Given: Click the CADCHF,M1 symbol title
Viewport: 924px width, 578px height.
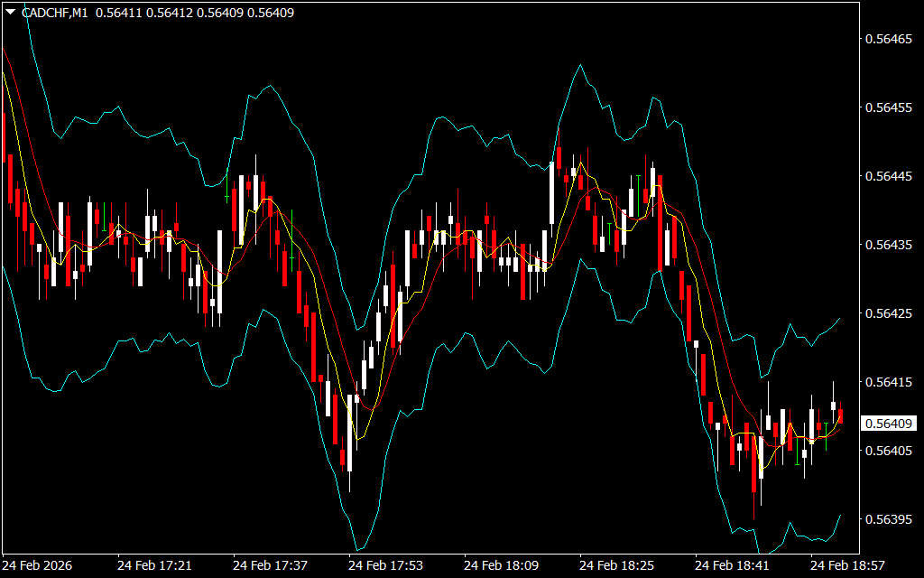Looking at the screenshot, I should pyautogui.click(x=55, y=13).
